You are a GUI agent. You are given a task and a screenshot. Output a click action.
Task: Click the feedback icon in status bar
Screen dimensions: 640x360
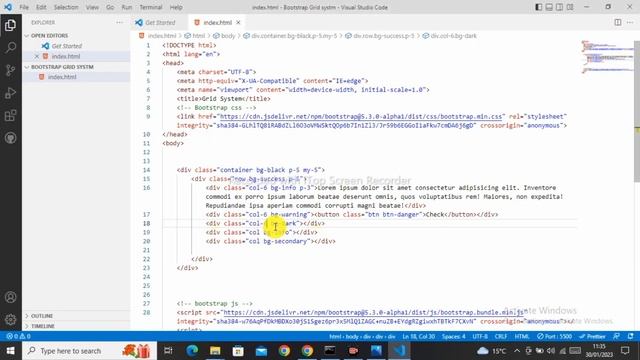click(x=617, y=336)
